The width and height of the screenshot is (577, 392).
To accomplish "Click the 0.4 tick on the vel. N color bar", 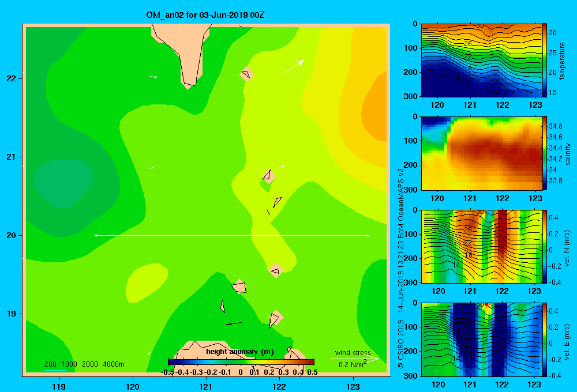I will pyautogui.click(x=553, y=218).
